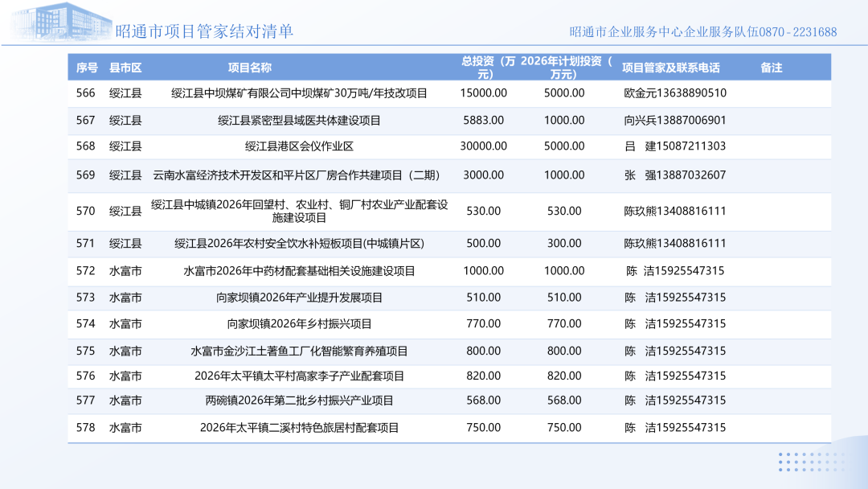The image size is (868, 489).
Task: Click total investment 5883.00
Action: point(483,120)
